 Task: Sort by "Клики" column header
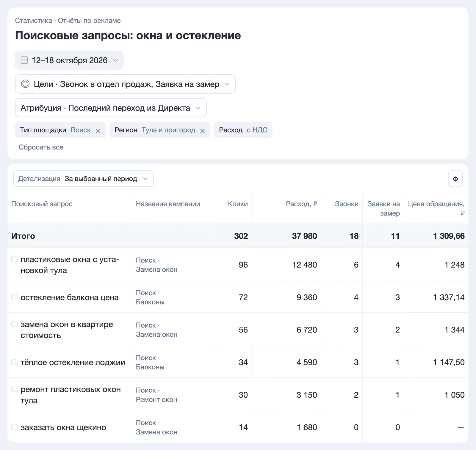pyautogui.click(x=238, y=204)
